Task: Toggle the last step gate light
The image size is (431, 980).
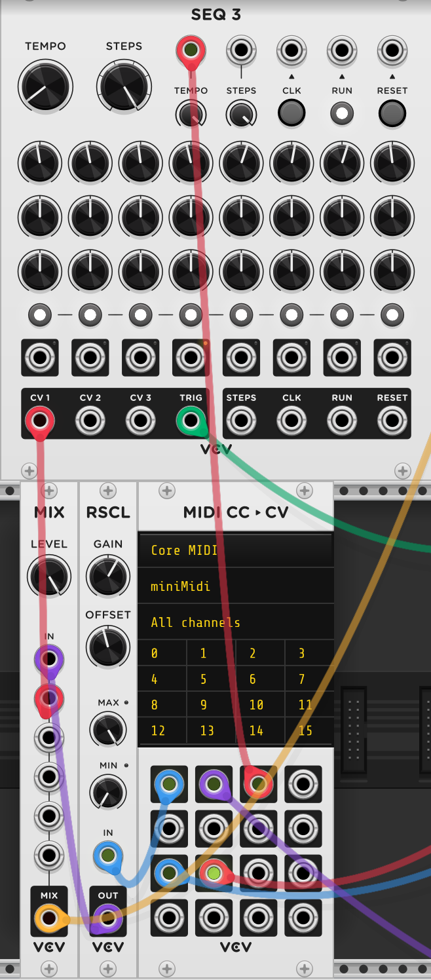Action: coord(392,316)
